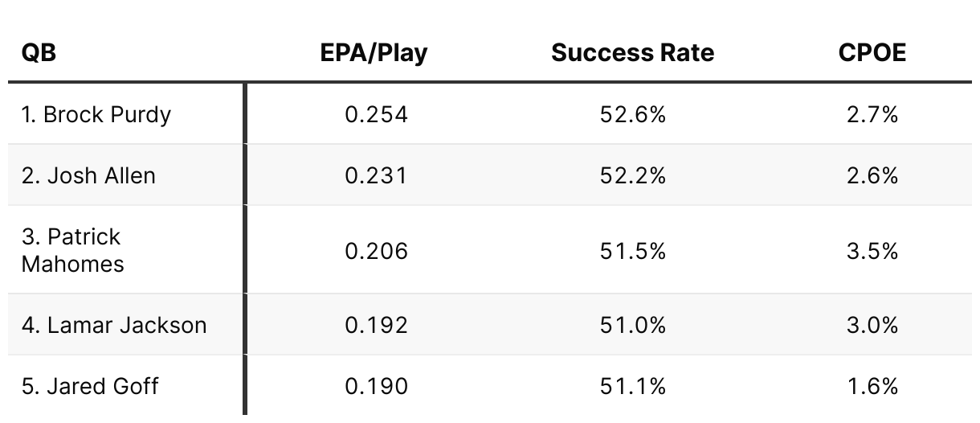Select the Jared Goff name cell
980x423 pixels.
coord(90,386)
